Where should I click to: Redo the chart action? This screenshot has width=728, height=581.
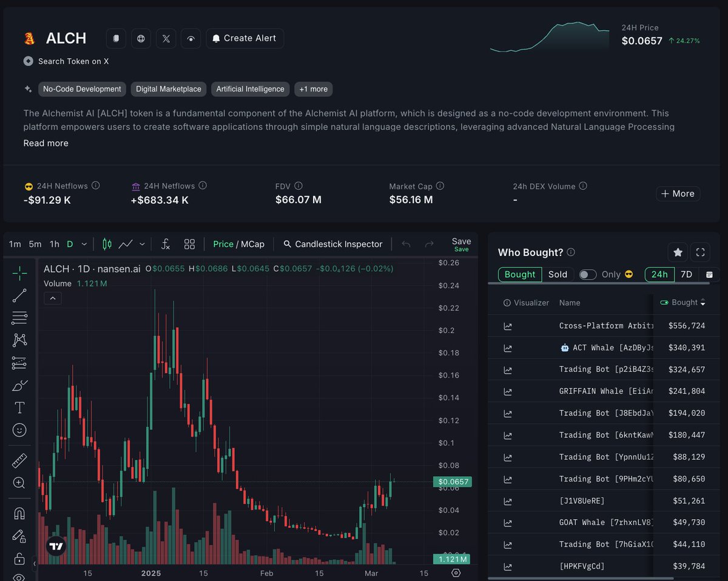coord(429,244)
